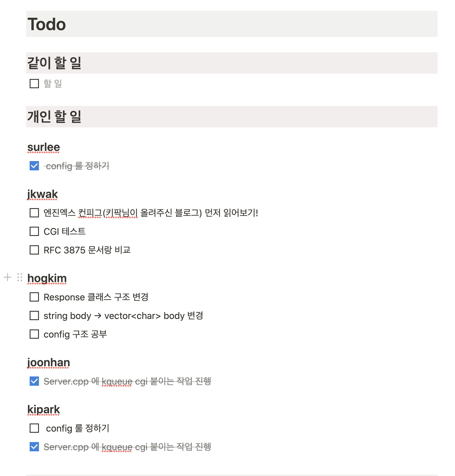Check the 엔진엑스 컨피그 읽어보기 checkbox

click(34, 213)
